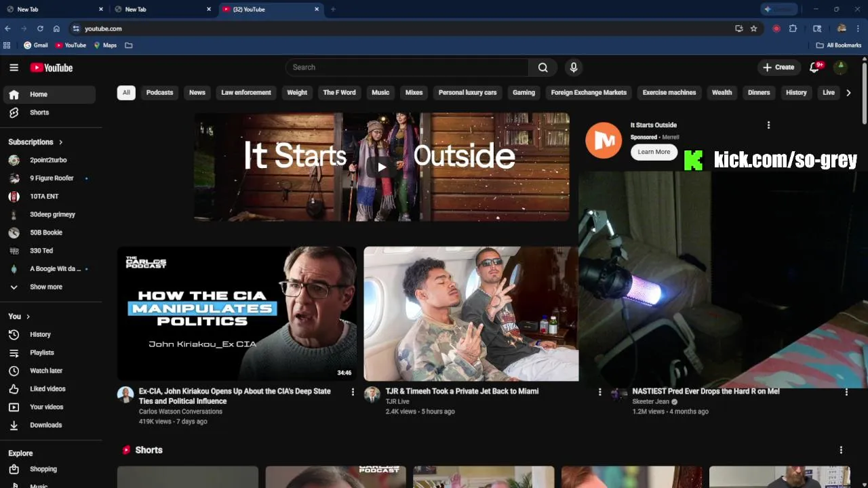Click the YouTube logo
The height and width of the screenshot is (488, 868).
click(52, 68)
